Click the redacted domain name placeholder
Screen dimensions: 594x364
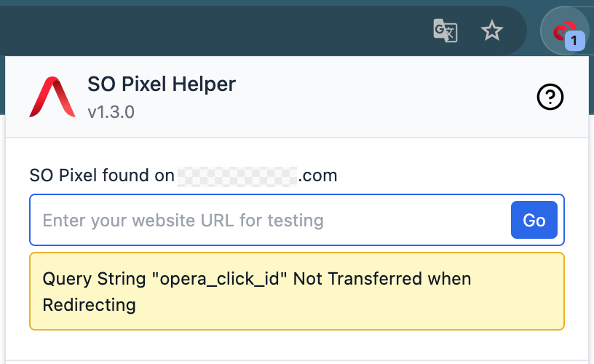point(237,175)
